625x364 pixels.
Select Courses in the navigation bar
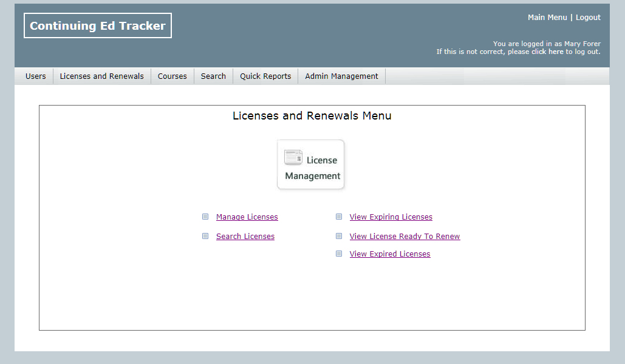[x=172, y=76]
